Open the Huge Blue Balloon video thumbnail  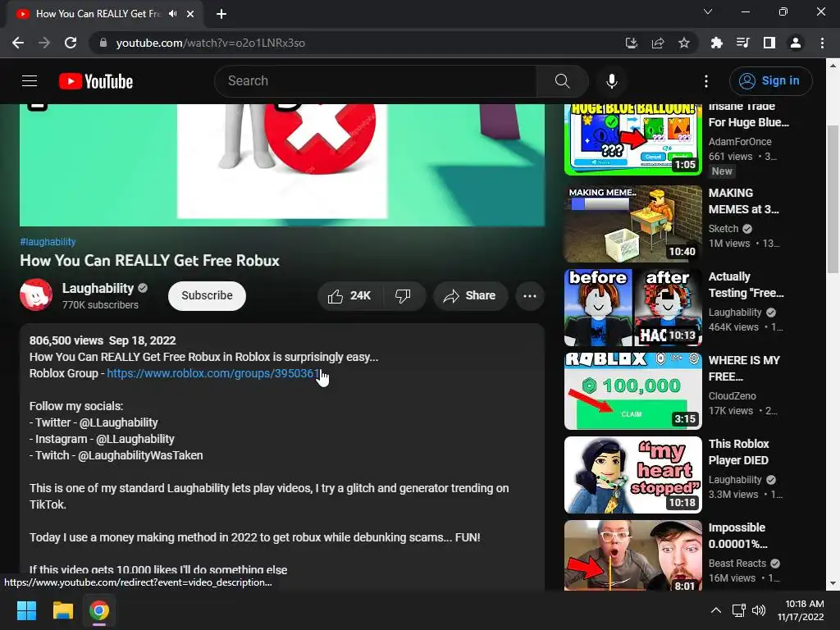(633, 139)
